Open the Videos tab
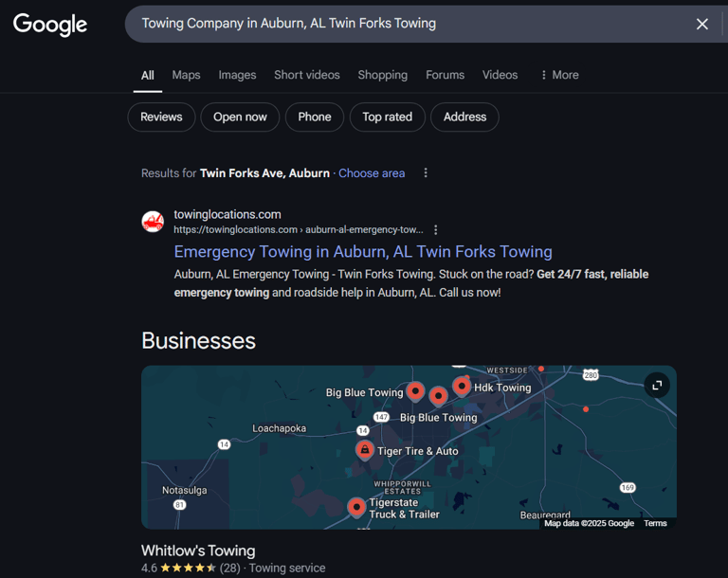728x578 pixels. click(500, 75)
